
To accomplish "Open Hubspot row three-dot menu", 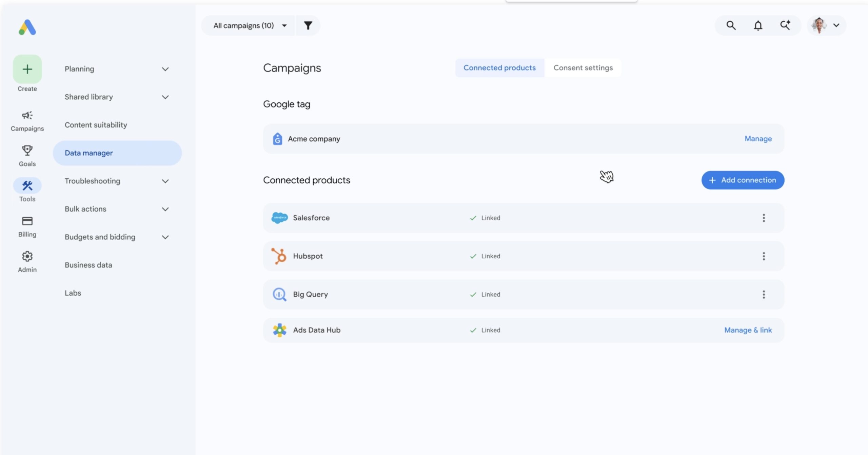I will coord(764,256).
